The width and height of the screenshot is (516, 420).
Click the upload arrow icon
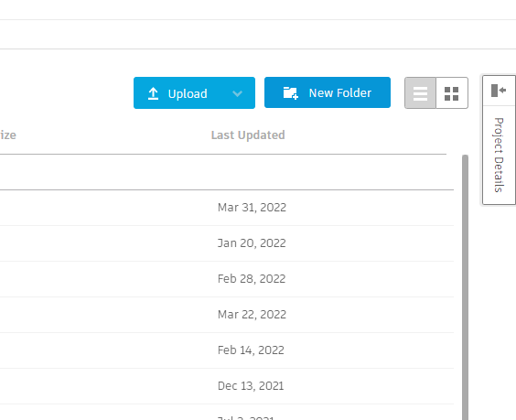pyautogui.click(x=153, y=93)
